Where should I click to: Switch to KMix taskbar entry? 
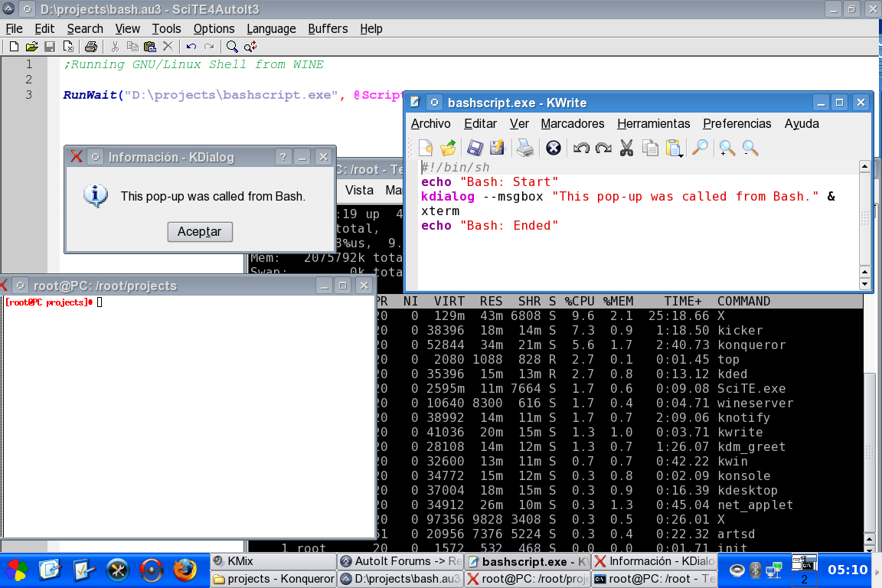pos(273,561)
